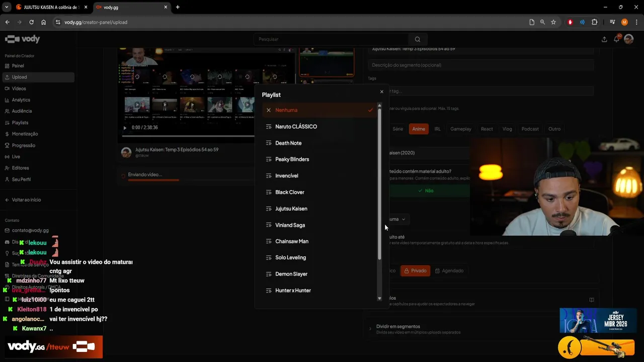Click segment description input field
The image size is (644, 362).
(x=480, y=65)
